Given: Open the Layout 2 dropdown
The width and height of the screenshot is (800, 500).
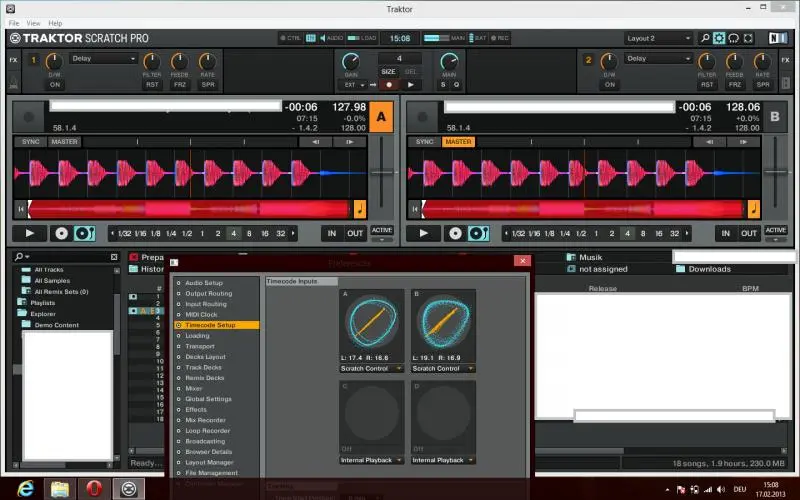Looking at the screenshot, I should coord(659,38).
